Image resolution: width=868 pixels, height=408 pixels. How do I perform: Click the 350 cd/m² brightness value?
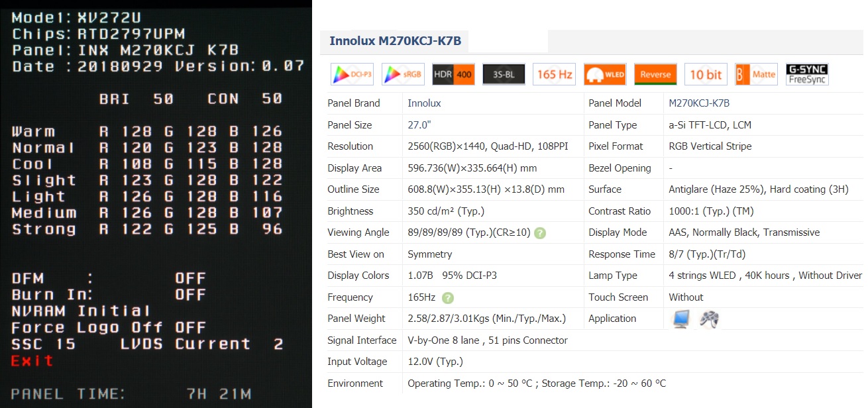point(446,211)
